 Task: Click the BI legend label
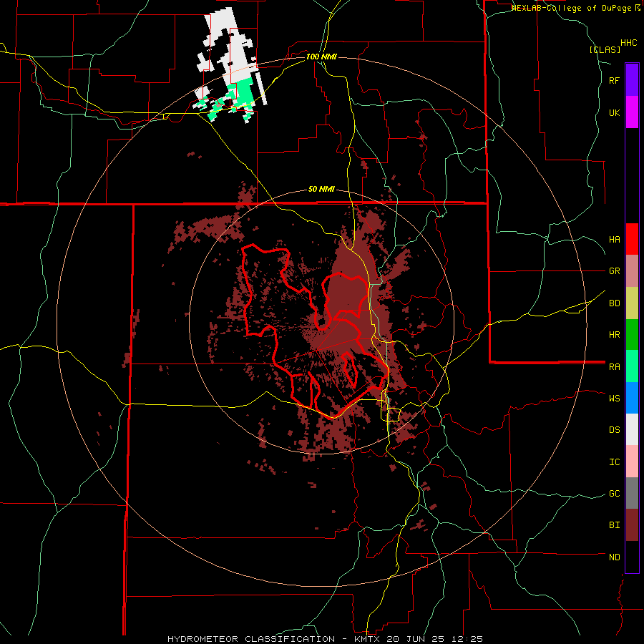tap(614, 525)
